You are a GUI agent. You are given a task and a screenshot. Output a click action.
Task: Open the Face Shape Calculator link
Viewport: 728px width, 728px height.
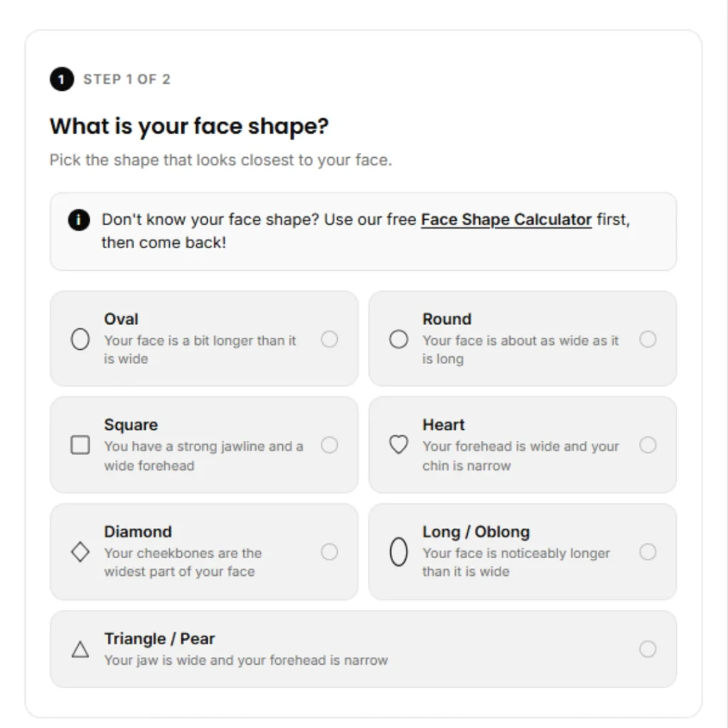click(505, 220)
